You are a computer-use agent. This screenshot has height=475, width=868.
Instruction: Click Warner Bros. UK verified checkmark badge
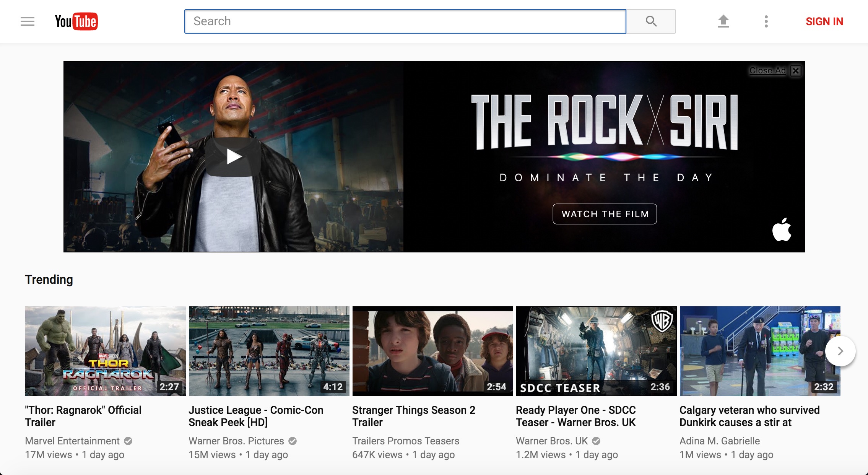pos(596,441)
